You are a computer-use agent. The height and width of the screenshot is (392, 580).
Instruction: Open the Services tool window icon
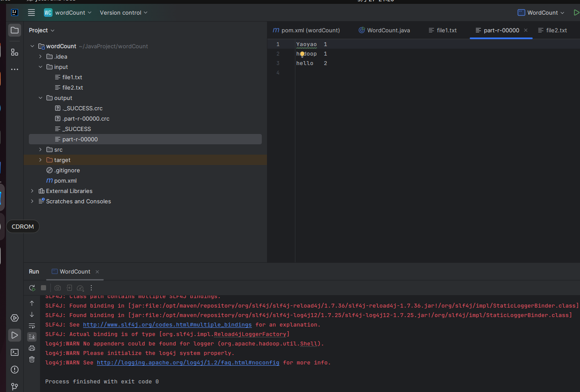click(15, 318)
